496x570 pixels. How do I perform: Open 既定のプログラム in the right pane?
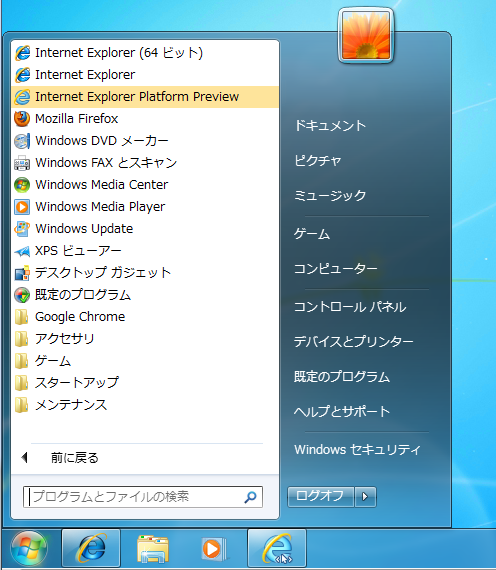[342, 377]
